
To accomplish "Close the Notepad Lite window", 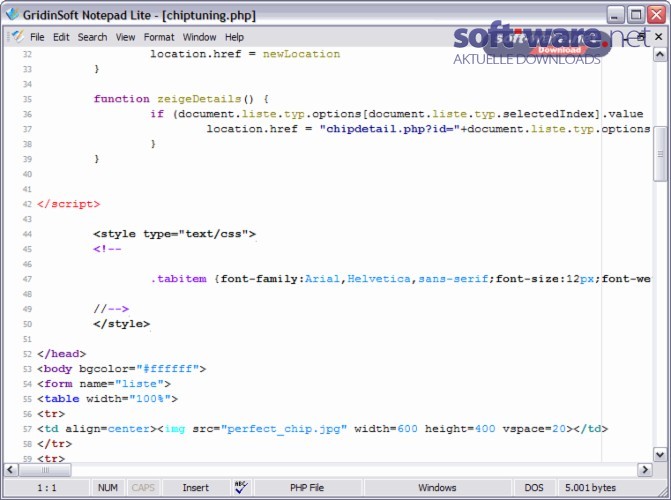I will click(x=656, y=15).
